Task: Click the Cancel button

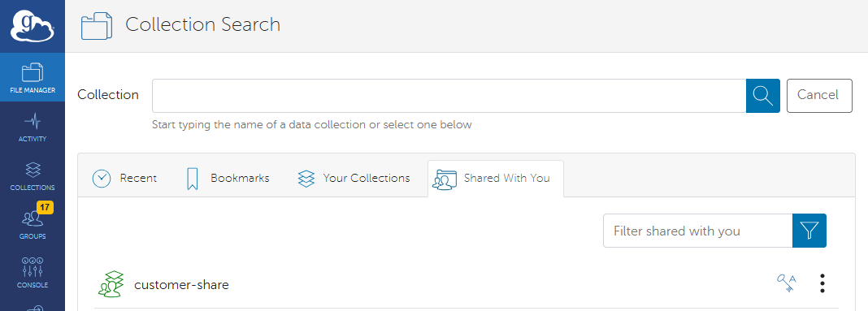Action: pyautogui.click(x=819, y=96)
